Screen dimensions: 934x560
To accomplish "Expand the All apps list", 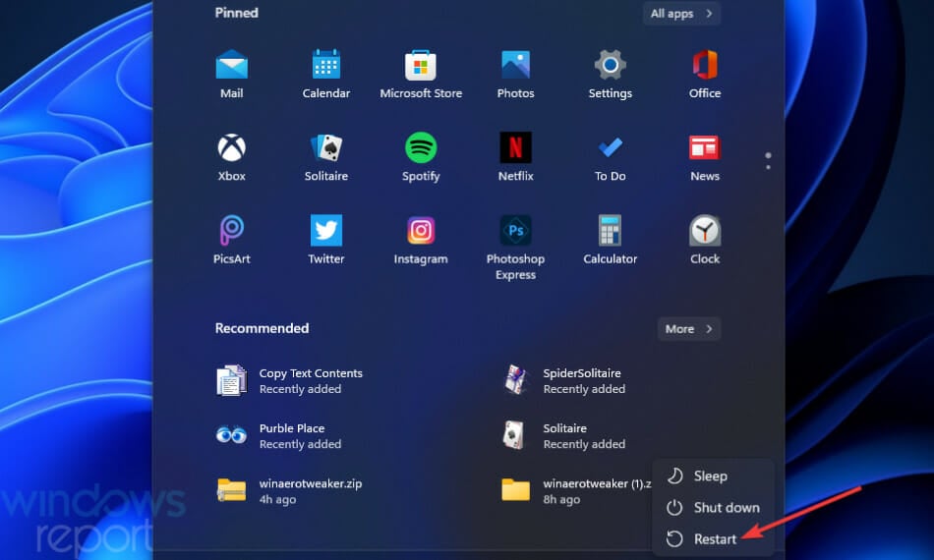I will (x=681, y=13).
